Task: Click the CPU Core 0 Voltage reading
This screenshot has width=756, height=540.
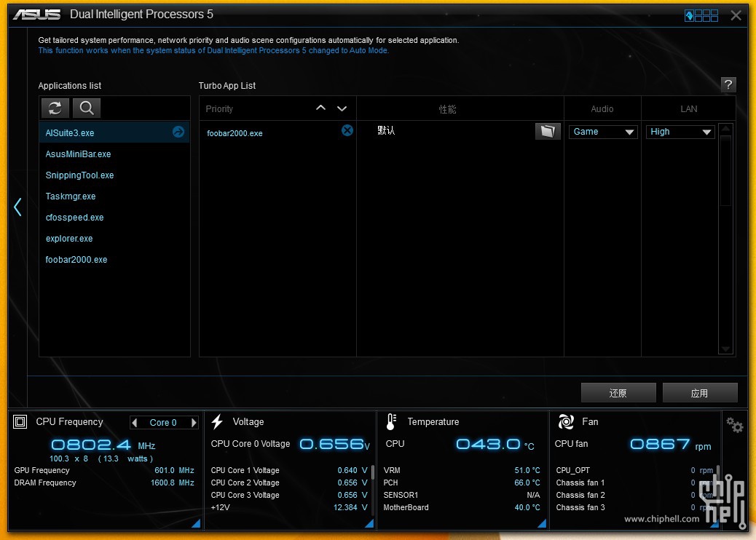Action: (334, 444)
